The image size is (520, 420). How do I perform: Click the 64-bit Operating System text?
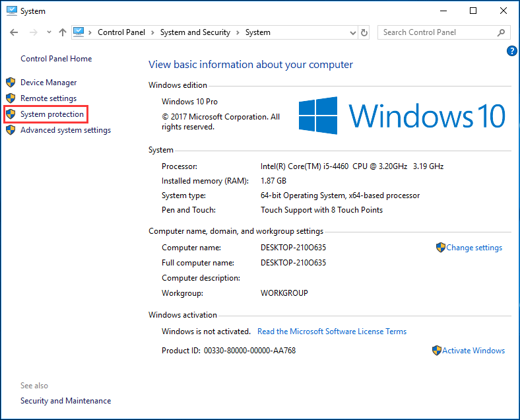(340, 195)
